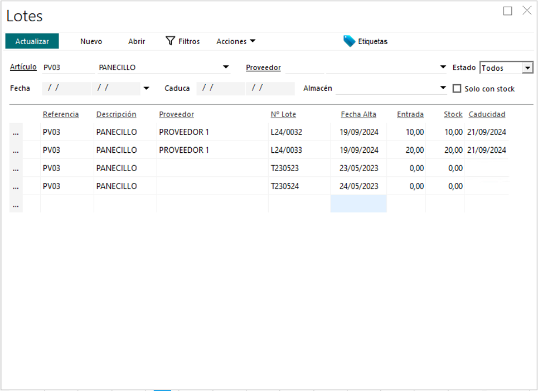The image size is (538, 392).
Task: Open the Acciones dropdown menu
Action: [x=236, y=41]
